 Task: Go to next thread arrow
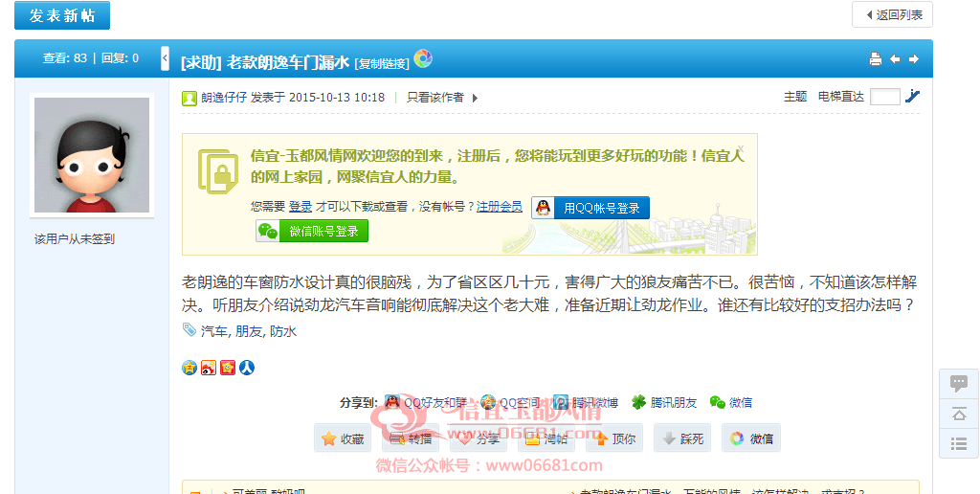click(x=914, y=58)
